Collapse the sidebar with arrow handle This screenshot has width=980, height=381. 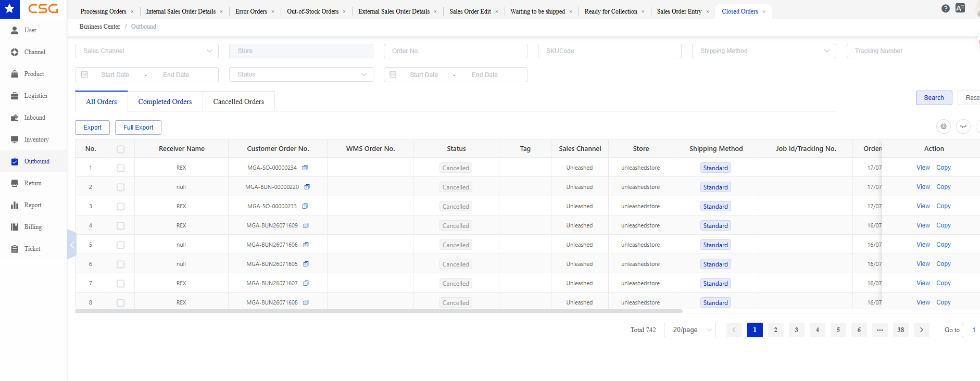tap(72, 245)
